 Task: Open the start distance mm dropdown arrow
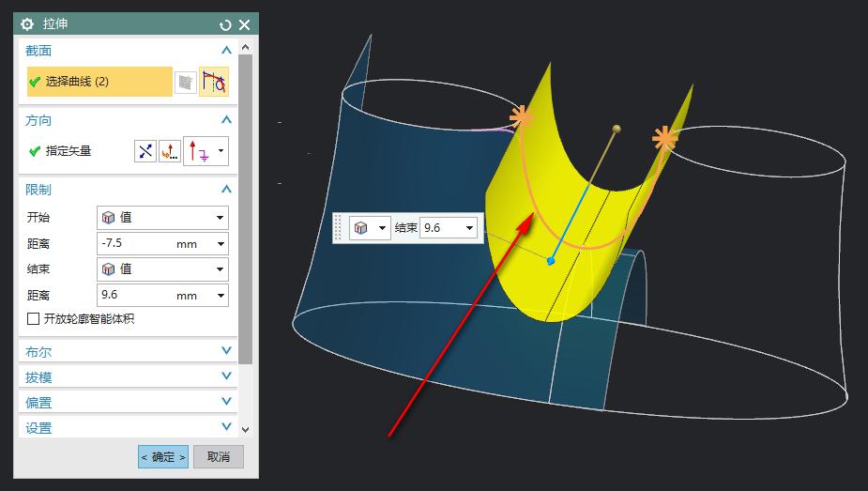point(221,244)
